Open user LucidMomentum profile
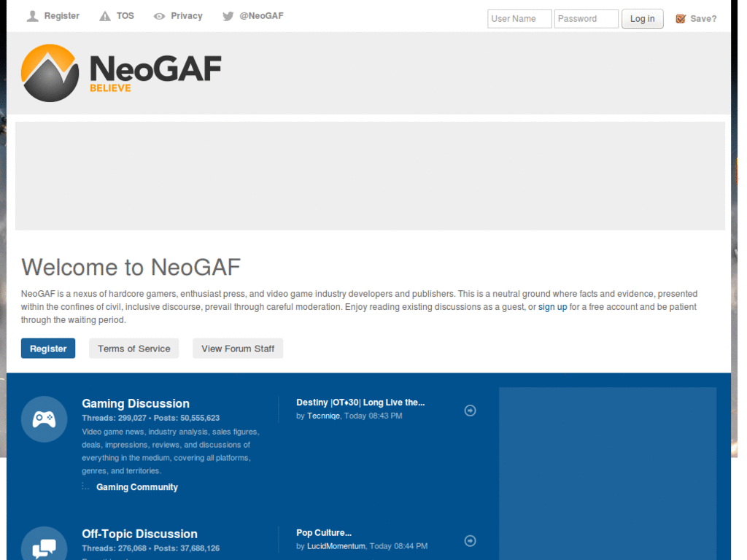Image resolution: width=747 pixels, height=560 pixels. [336, 546]
